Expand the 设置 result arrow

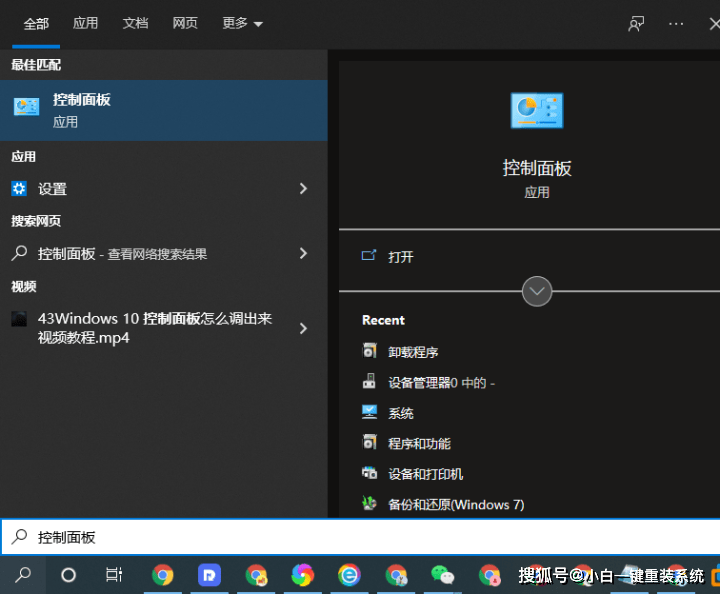303,188
